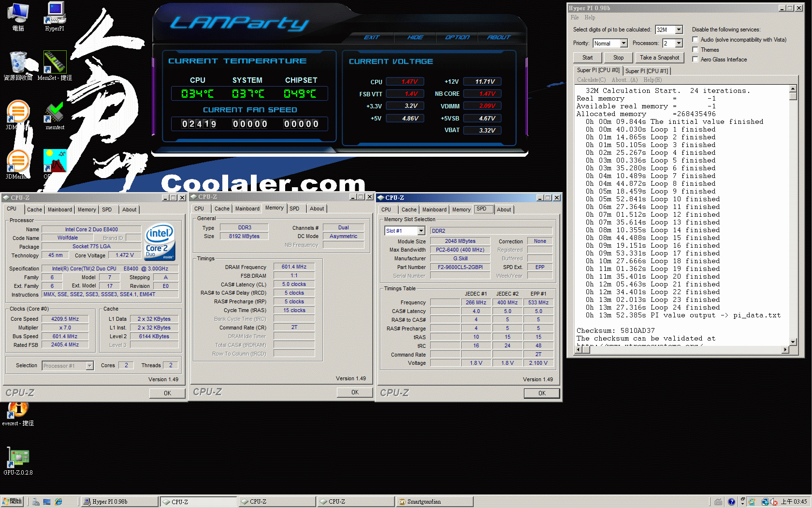Toggle Aero Glass Interface checkbox
The width and height of the screenshot is (812, 508).
point(695,59)
